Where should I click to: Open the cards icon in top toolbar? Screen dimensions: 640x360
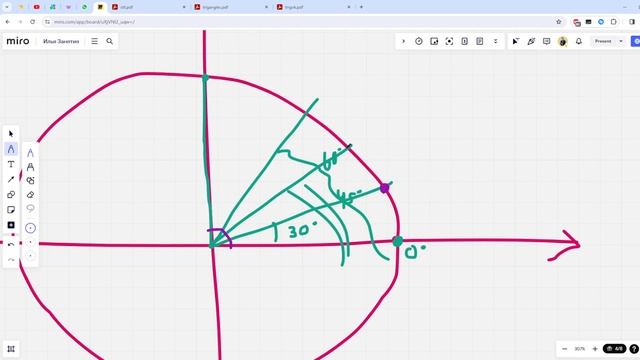(464, 41)
